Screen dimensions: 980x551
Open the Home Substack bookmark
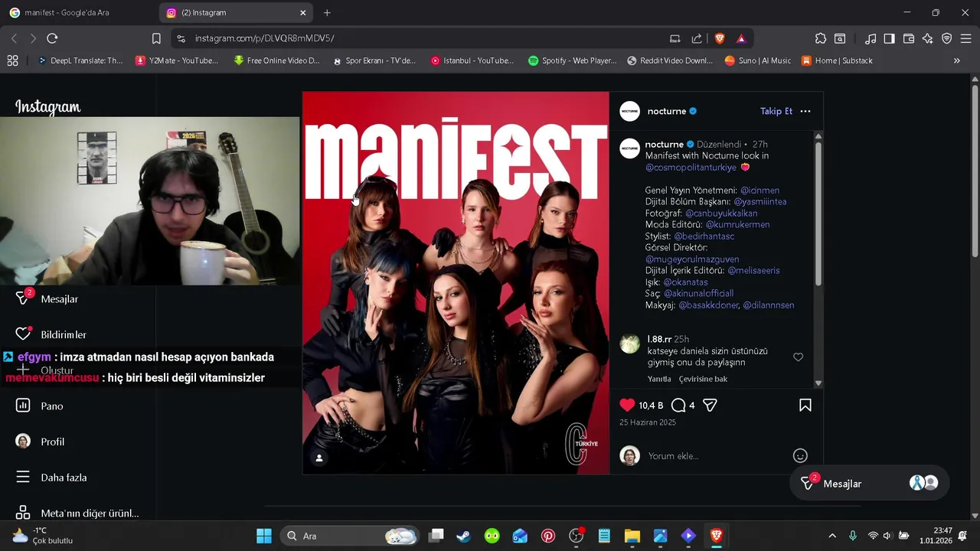[837, 60]
